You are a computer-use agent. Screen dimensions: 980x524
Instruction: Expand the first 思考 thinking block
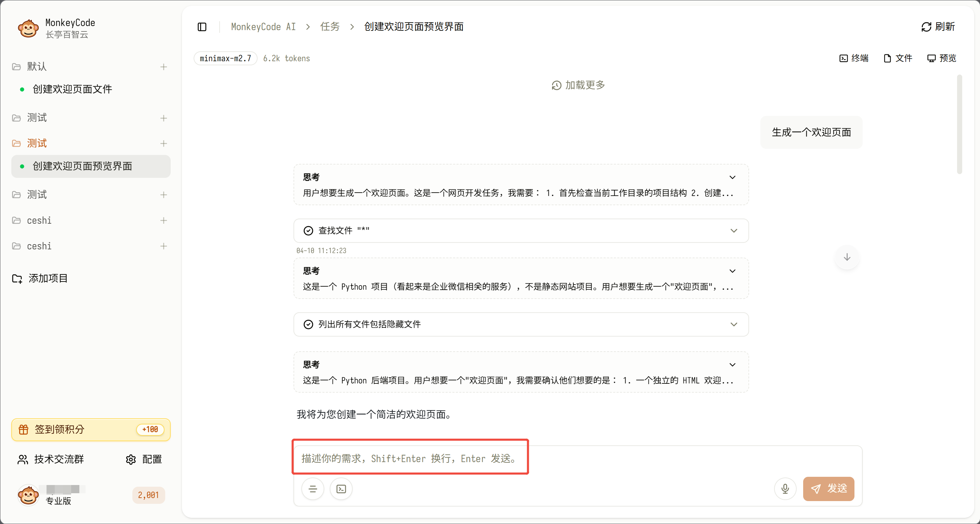click(732, 177)
